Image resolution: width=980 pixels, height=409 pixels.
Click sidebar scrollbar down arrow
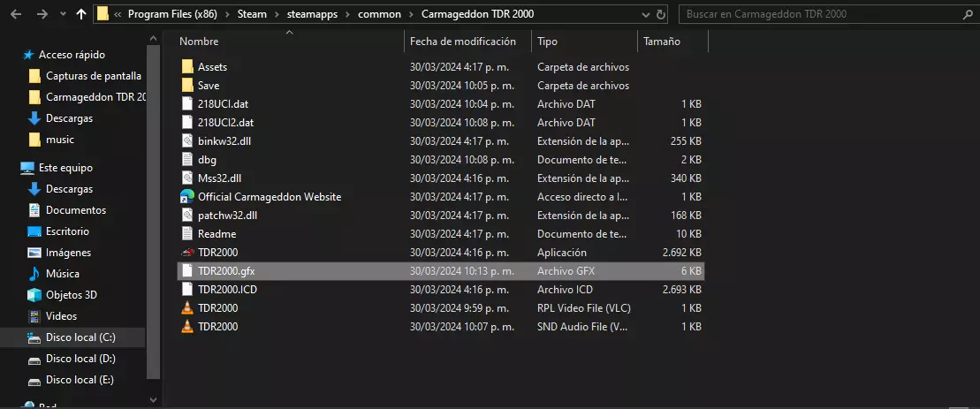pos(153,399)
